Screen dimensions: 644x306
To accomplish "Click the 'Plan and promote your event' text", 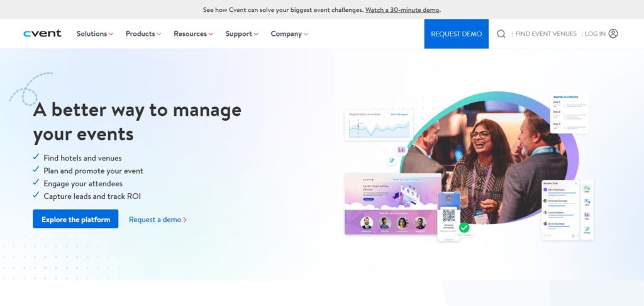I will [x=93, y=171].
